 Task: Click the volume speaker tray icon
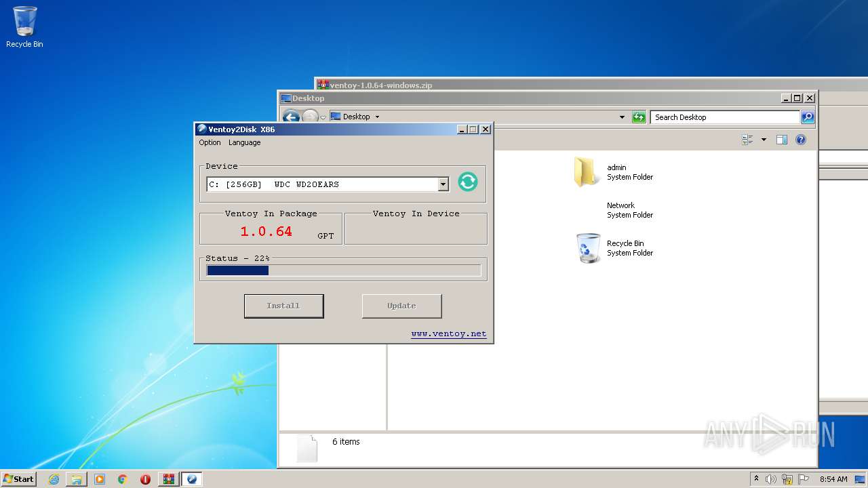[771, 479]
